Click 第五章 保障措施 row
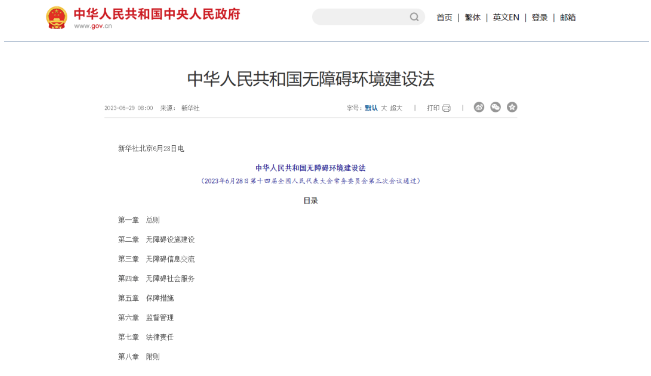Viewport: 651px width, 376px height. pos(146,298)
